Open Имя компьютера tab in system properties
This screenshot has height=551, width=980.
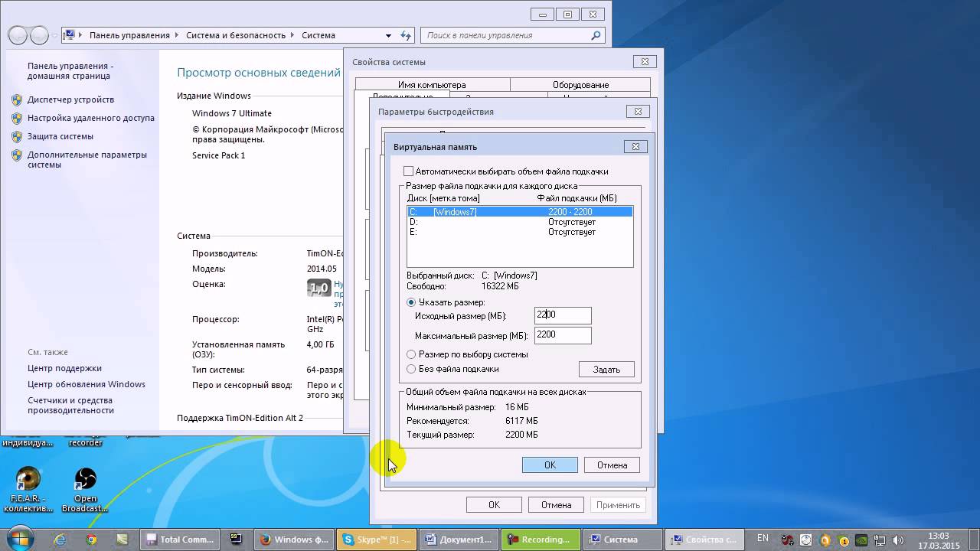click(432, 85)
